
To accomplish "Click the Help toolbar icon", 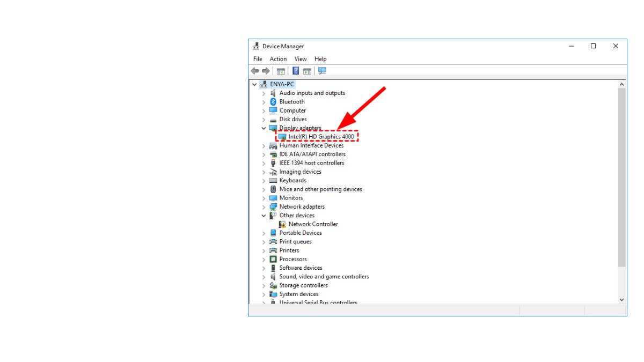I will pyautogui.click(x=296, y=70).
